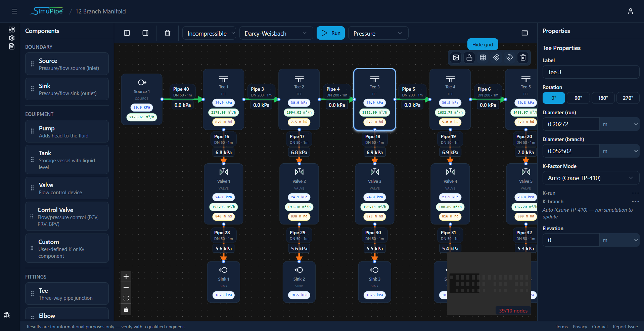
Task: Edit the Diameter (run) value field
Action: coord(571,124)
